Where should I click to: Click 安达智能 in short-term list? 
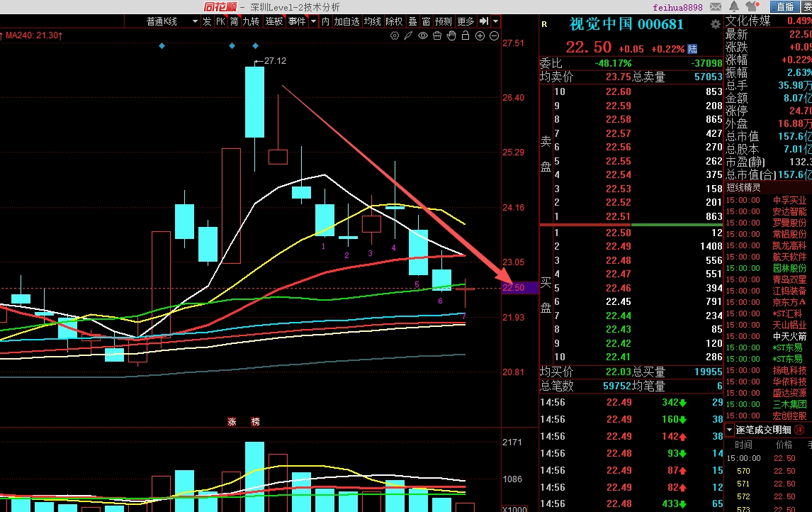click(x=790, y=211)
